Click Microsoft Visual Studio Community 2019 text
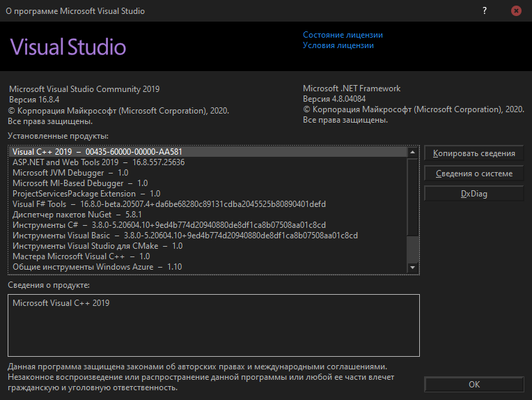This screenshot has height=400, width=532. (84, 89)
